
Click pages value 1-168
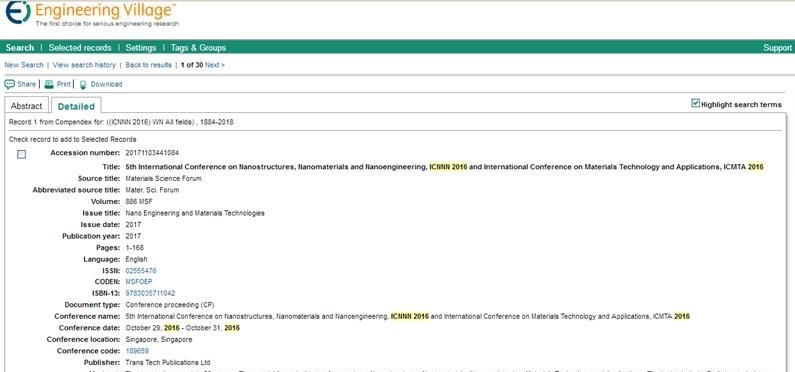pos(135,248)
